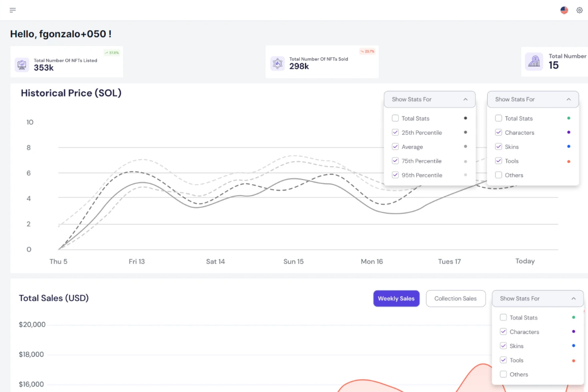Collapse the category Show Stats For dropdown
The image size is (588, 392).
(x=533, y=99)
